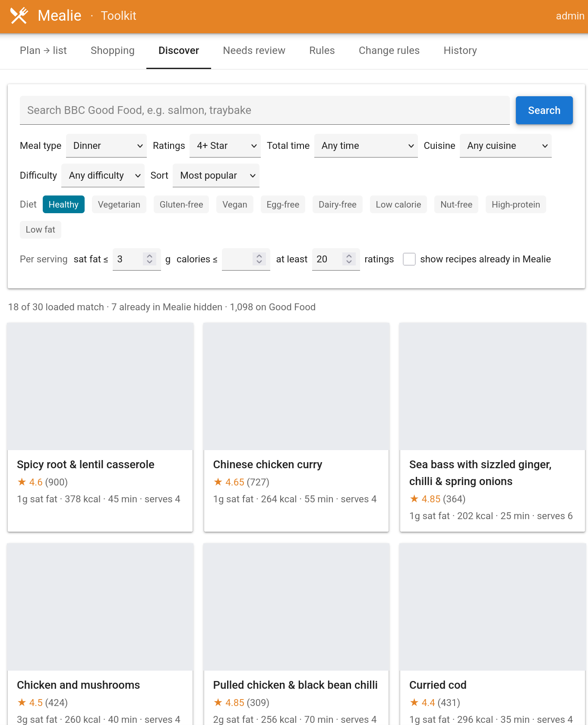The image size is (588, 725).
Task: Enable the Low fat diet chip
Action: click(41, 230)
